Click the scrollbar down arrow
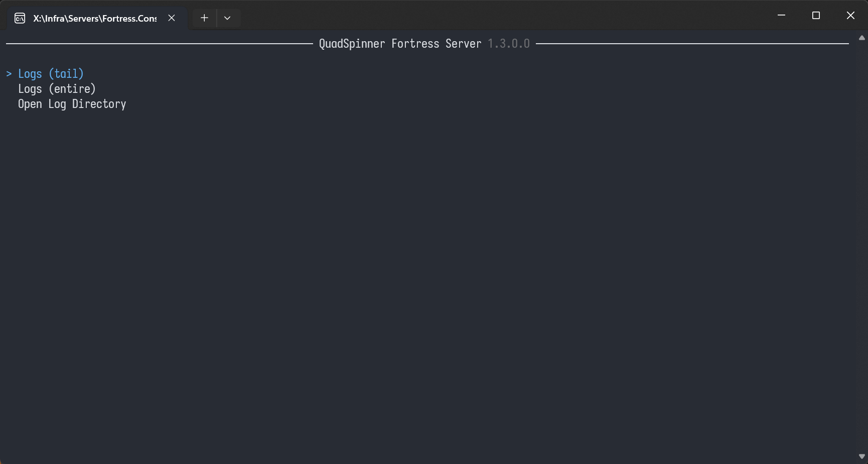This screenshot has width=868, height=464. point(861,456)
